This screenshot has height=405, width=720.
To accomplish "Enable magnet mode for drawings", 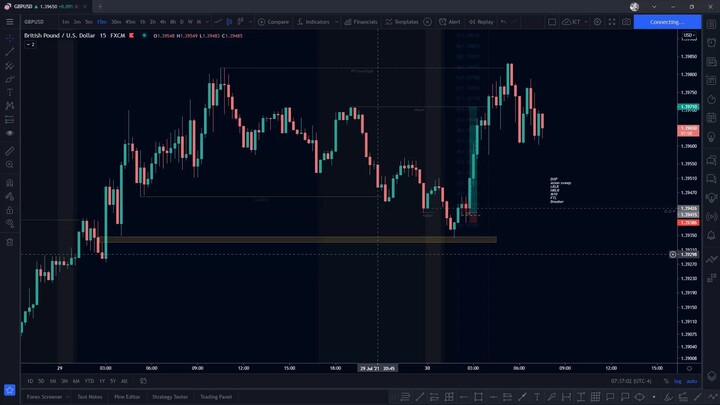I will [x=10, y=183].
